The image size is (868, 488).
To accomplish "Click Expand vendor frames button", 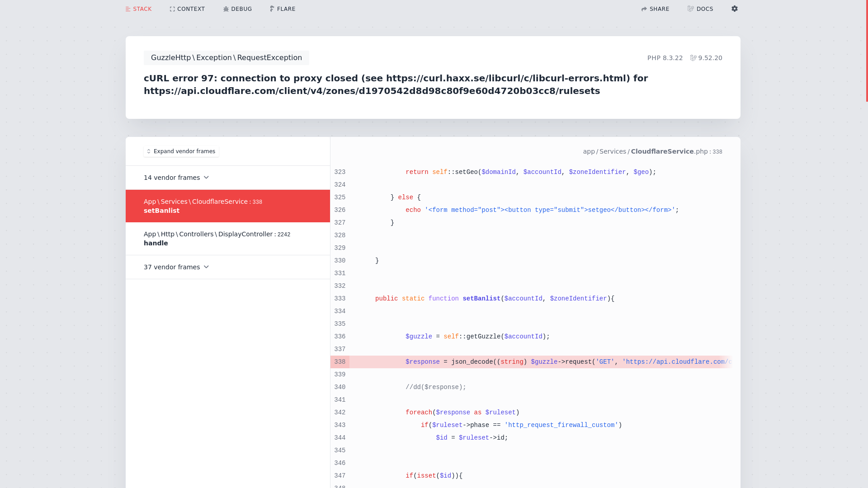I will (181, 151).
